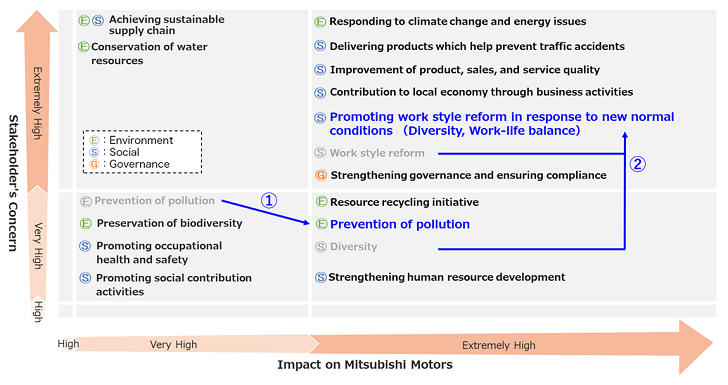The height and width of the screenshot is (385, 728).
Task: Click the Promoting work style reform blue heading
Action: (x=501, y=124)
